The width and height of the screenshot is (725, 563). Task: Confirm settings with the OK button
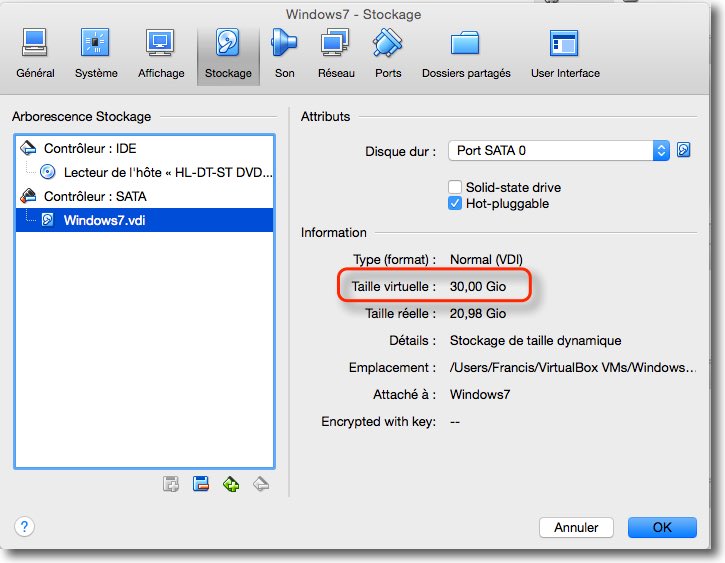(662, 527)
